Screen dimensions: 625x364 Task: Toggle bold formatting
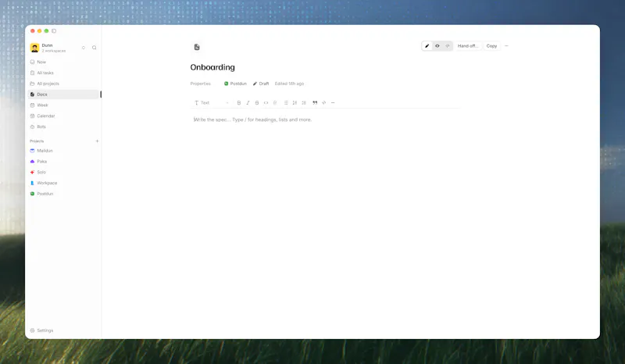(239, 103)
